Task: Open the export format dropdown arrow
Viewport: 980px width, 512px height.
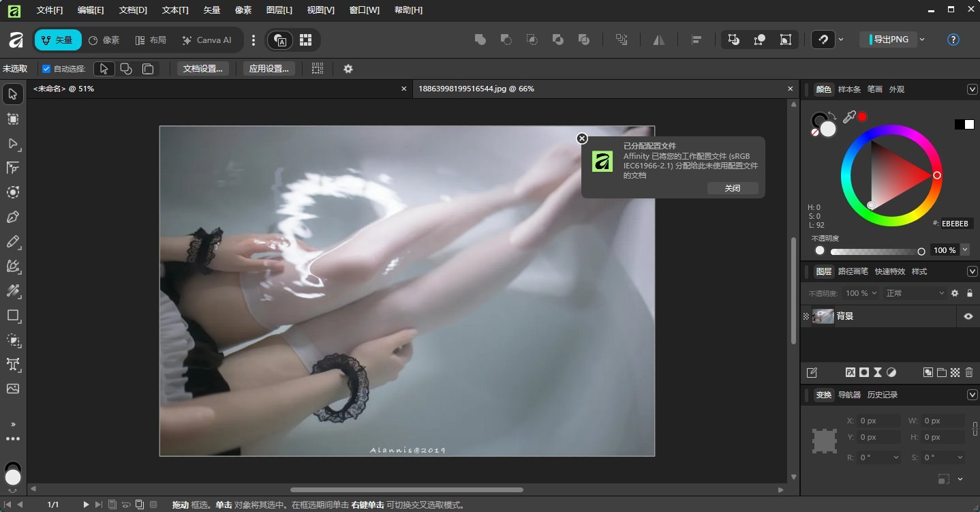Action: tap(922, 40)
